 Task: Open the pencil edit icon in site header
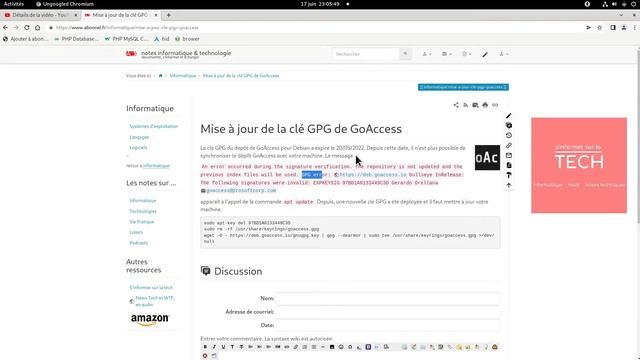click(485, 54)
